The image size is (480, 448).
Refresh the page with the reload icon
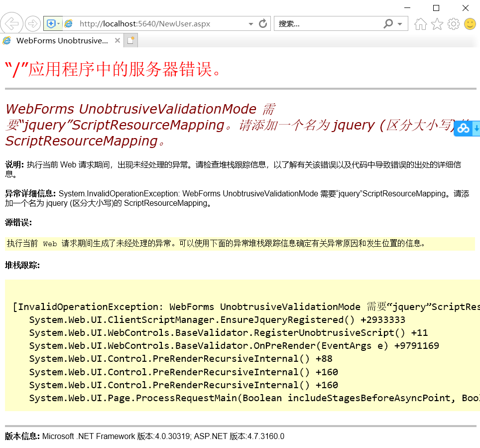(263, 23)
